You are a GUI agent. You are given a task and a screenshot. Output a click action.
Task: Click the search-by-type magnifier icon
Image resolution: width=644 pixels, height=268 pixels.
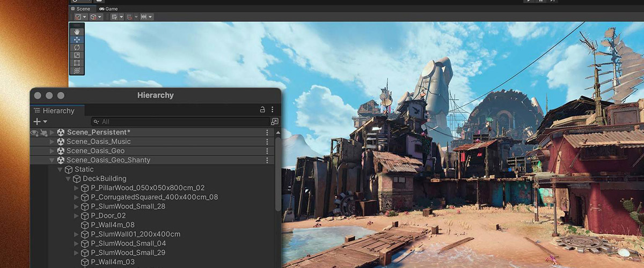pyautogui.click(x=96, y=122)
